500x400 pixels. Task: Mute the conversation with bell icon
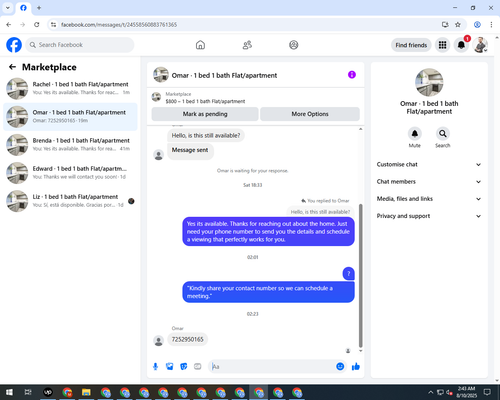(x=415, y=134)
